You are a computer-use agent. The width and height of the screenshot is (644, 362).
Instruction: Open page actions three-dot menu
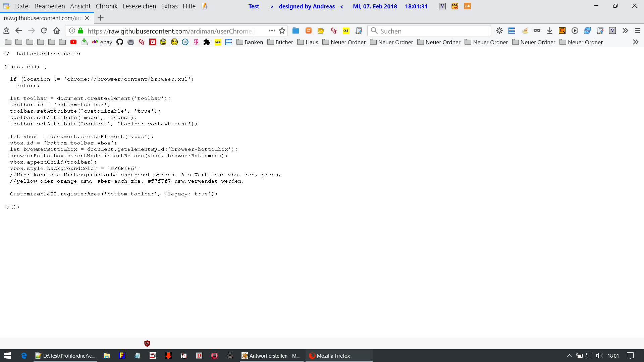[x=272, y=31]
